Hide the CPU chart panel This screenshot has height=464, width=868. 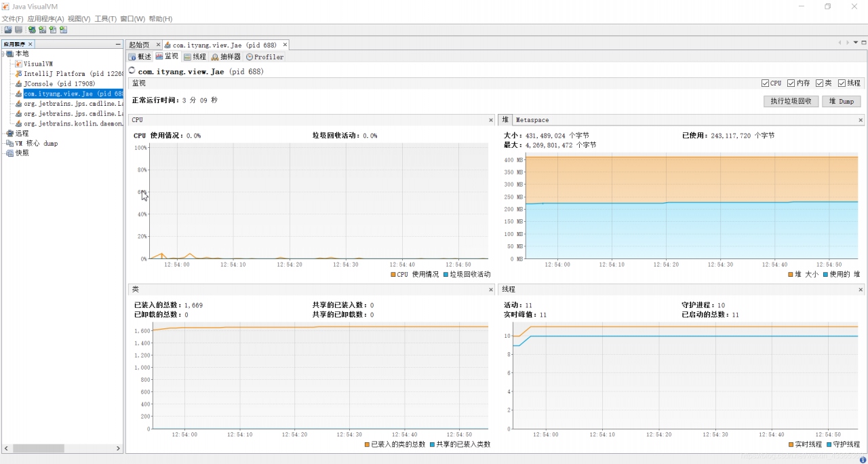491,120
